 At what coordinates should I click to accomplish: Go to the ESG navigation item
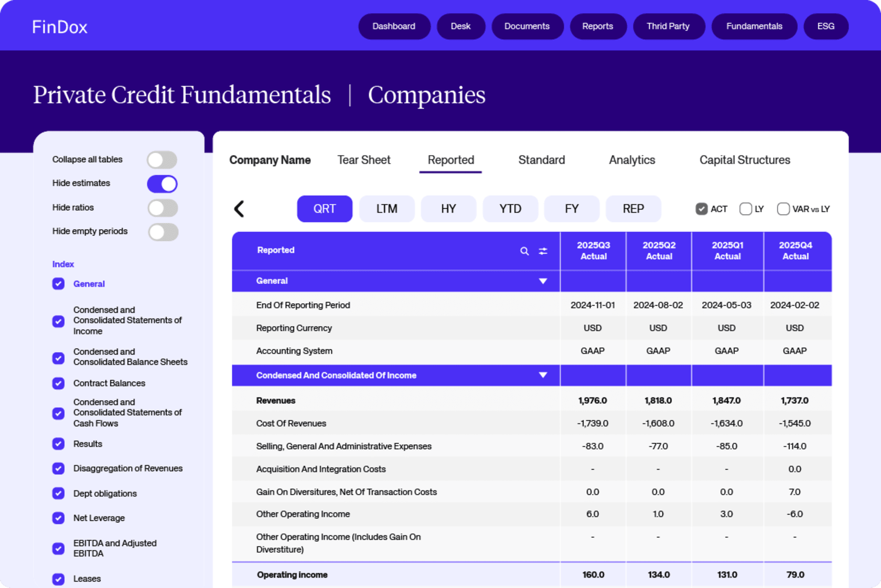point(825,26)
